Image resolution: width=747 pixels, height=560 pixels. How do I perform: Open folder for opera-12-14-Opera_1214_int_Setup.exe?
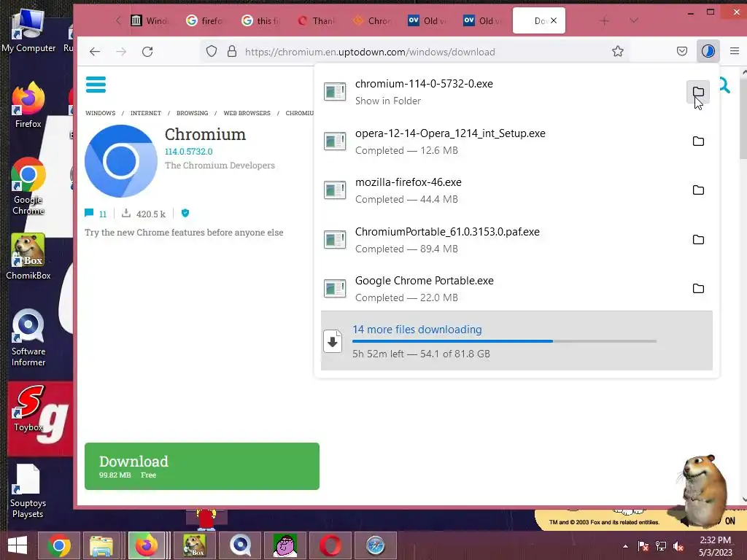tap(698, 141)
